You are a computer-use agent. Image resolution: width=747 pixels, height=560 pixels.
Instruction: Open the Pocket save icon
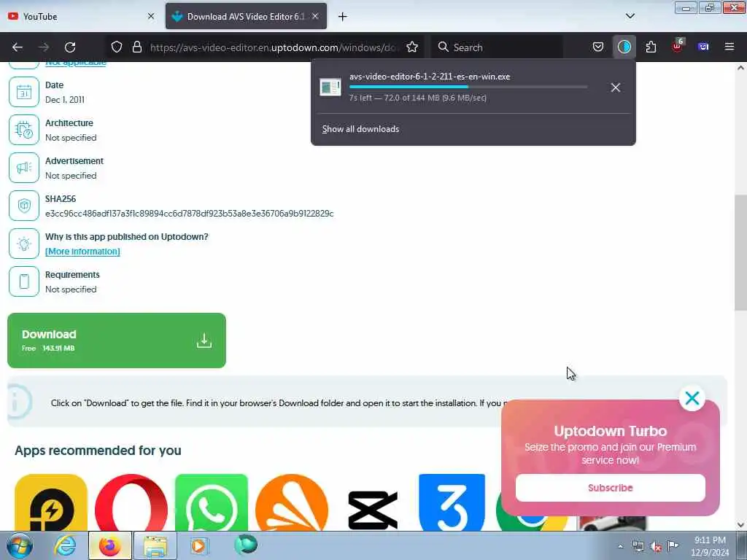point(598,47)
